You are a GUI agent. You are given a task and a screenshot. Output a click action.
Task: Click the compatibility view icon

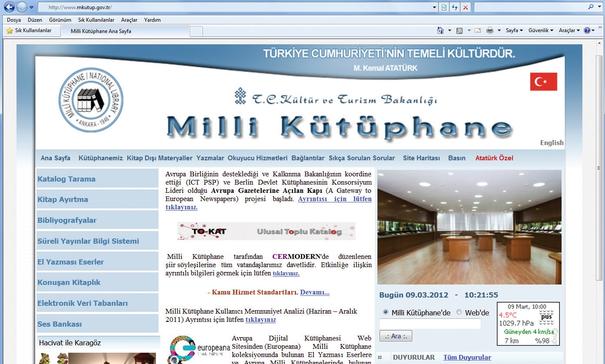(444, 7)
